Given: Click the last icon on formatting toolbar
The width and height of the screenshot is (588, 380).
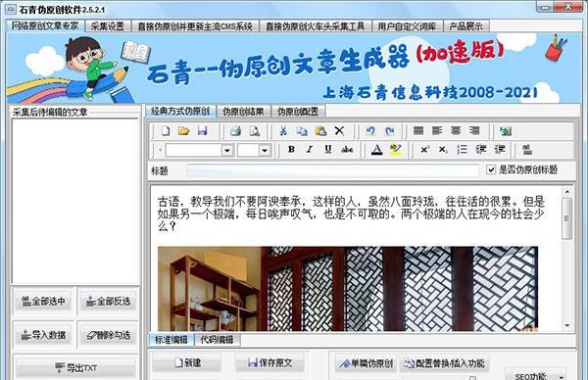Looking at the screenshot, I should (x=527, y=150).
